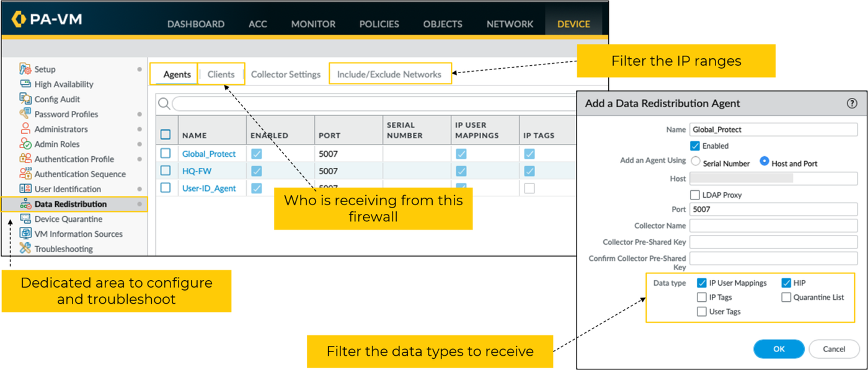
Task: Open the Setup section
Action: point(45,69)
